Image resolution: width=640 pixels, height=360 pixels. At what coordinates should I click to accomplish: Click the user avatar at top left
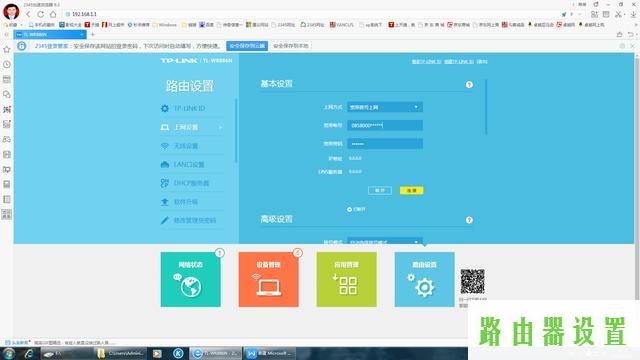tap(11, 11)
